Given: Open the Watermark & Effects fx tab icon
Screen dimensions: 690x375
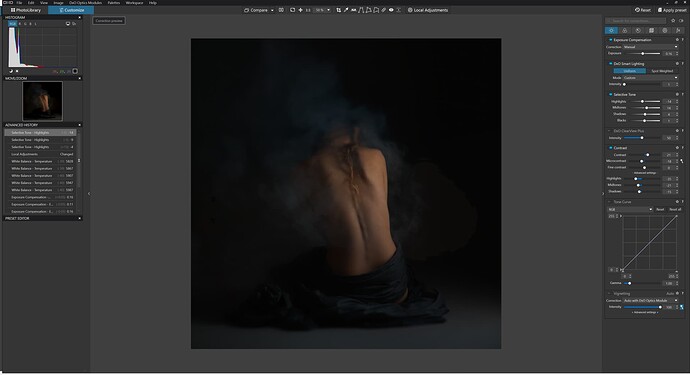Looking at the screenshot, I should (x=678, y=30).
